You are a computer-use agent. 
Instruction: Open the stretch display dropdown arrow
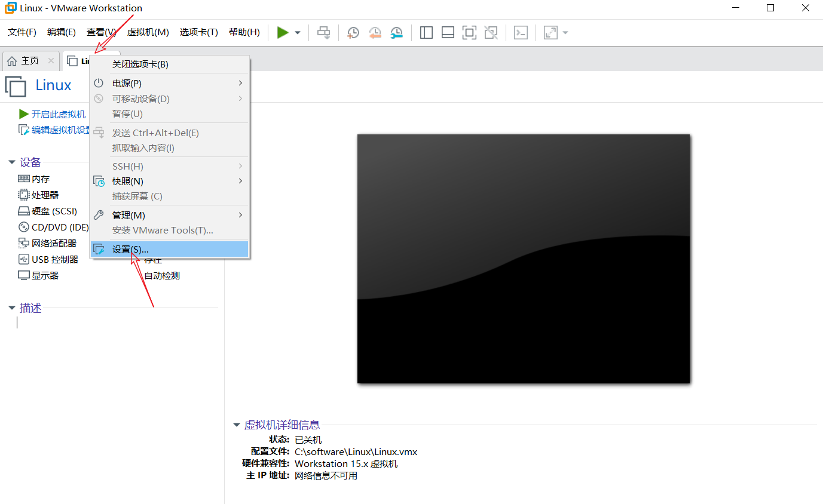pyautogui.click(x=565, y=33)
